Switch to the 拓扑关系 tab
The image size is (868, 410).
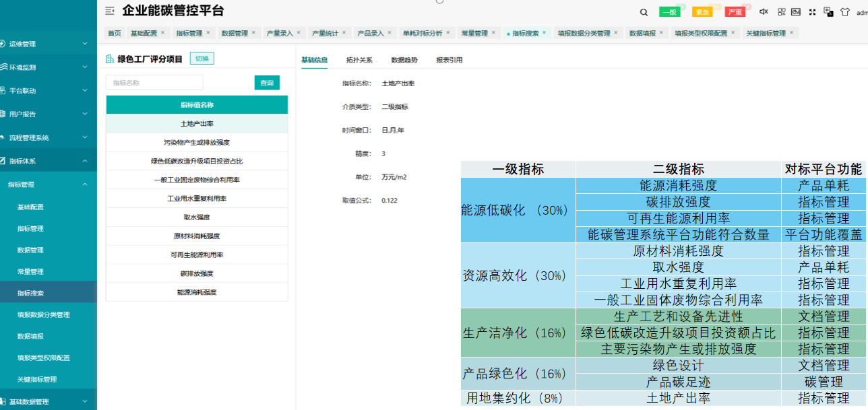tap(359, 60)
